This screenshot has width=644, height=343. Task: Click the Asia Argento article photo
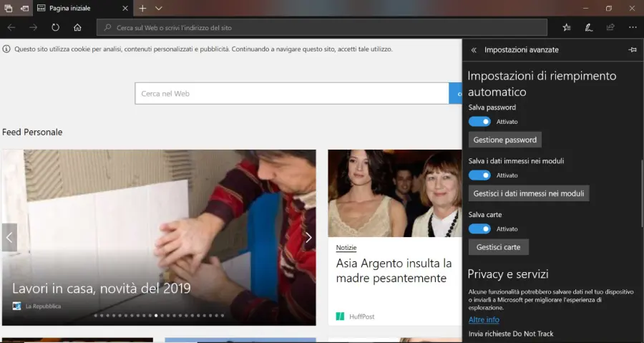point(395,193)
